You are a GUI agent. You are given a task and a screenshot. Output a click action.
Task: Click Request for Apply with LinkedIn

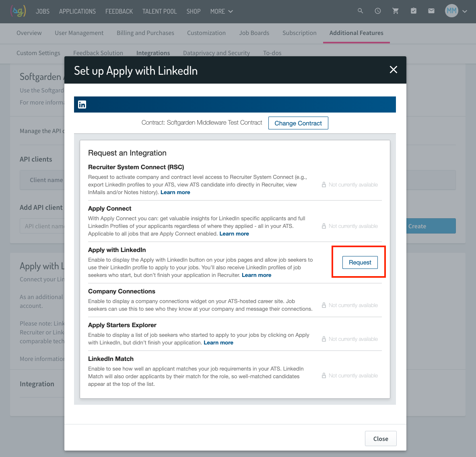click(x=360, y=262)
